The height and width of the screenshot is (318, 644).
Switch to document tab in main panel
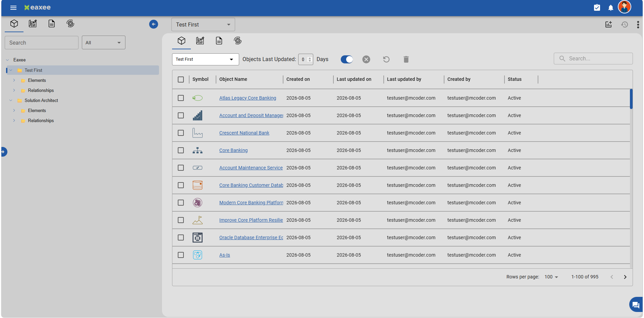[x=219, y=41]
